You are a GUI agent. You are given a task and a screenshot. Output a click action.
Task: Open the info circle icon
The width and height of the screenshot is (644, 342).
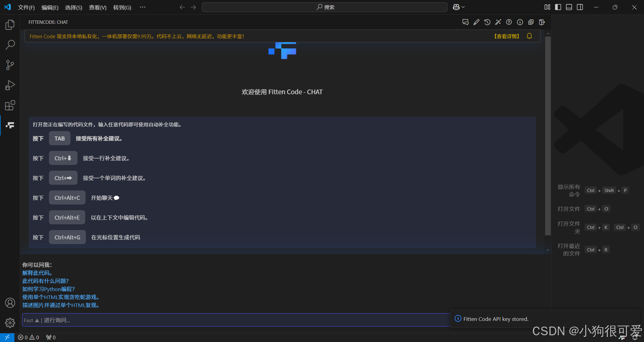click(x=520, y=22)
